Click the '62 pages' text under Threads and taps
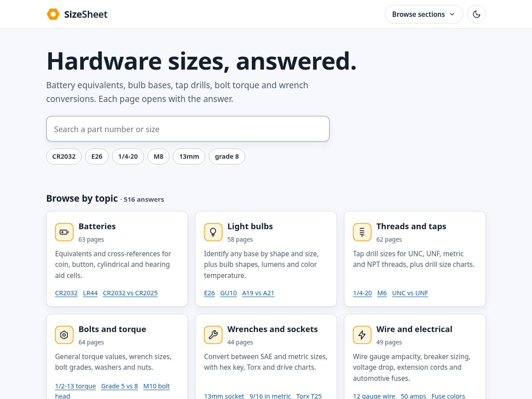Viewport: 532px width, 399px height. coord(389,239)
